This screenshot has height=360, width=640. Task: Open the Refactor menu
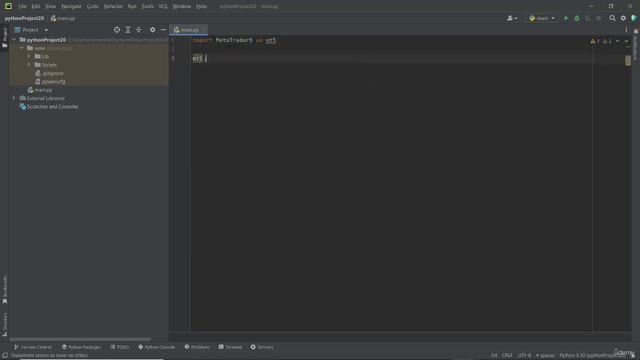pos(113,6)
